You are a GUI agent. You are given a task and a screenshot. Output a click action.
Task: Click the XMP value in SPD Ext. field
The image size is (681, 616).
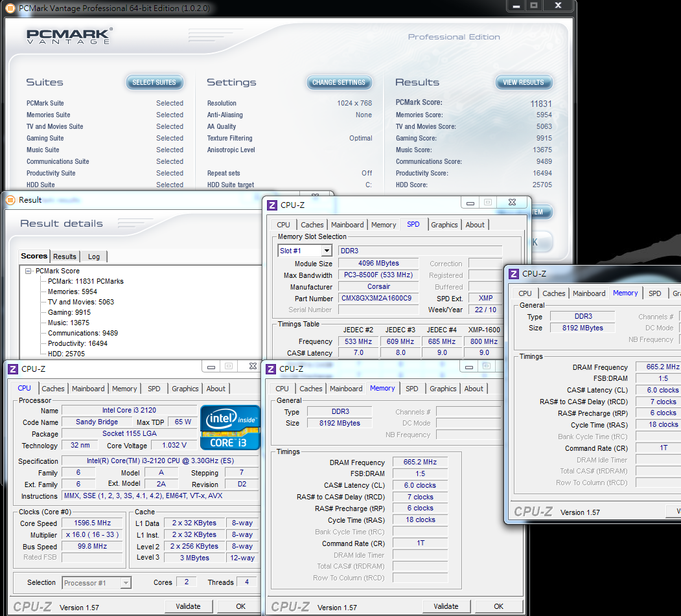click(485, 298)
